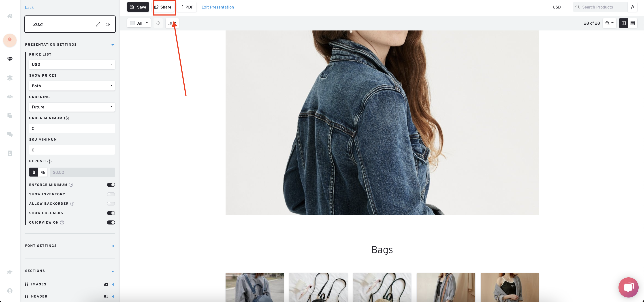
Task: Open the live chat widget
Action: (x=629, y=287)
